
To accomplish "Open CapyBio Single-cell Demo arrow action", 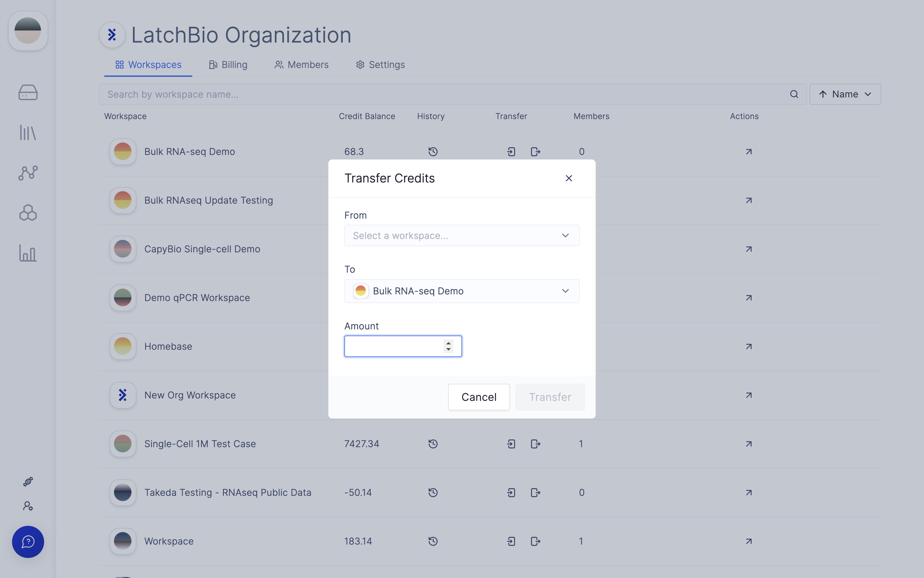I will coord(749,249).
